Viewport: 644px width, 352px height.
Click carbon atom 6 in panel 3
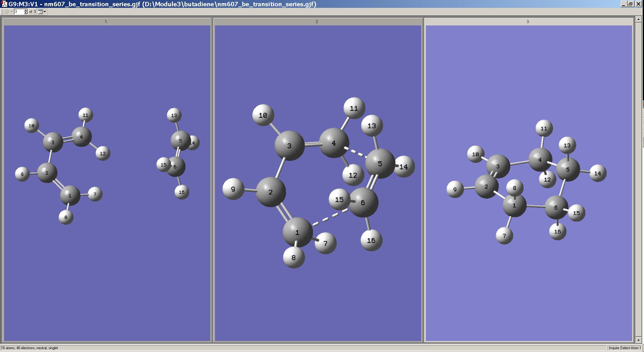click(x=556, y=207)
